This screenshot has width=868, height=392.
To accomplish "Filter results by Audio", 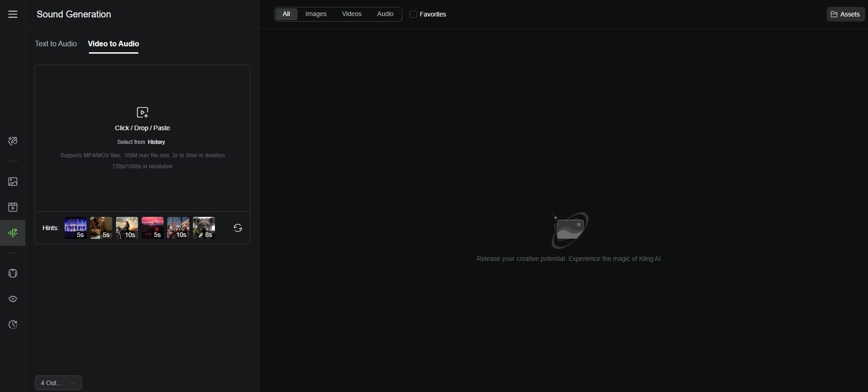I will pyautogui.click(x=385, y=14).
